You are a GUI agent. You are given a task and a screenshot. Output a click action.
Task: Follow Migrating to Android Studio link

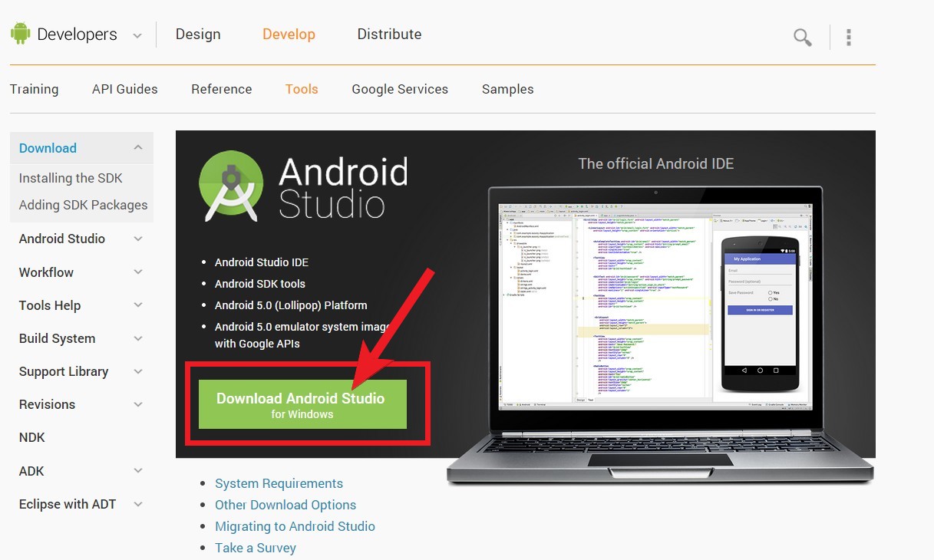tap(295, 526)
